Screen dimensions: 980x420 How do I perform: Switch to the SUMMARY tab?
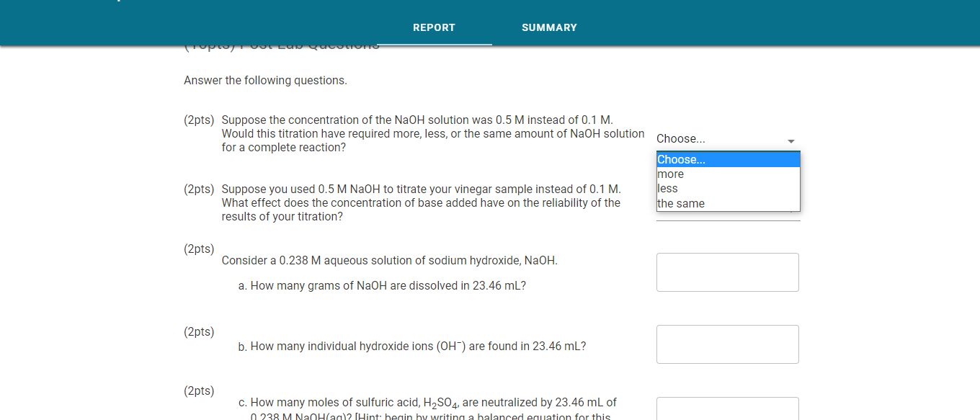point(549,27)
